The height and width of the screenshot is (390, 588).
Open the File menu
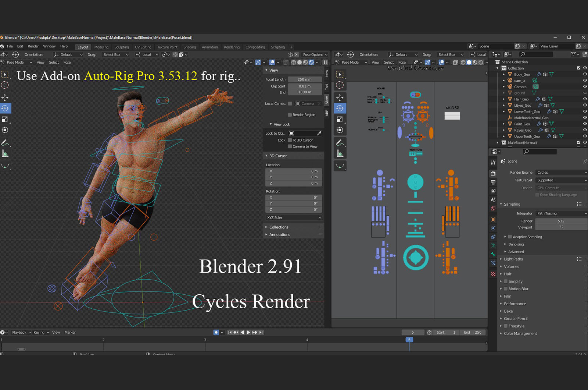pyautogui.click(x=10, y=46)
